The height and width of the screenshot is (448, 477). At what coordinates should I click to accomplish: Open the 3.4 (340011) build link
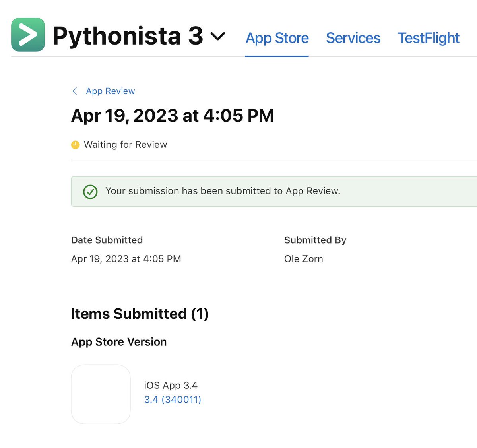coord(173,400)
